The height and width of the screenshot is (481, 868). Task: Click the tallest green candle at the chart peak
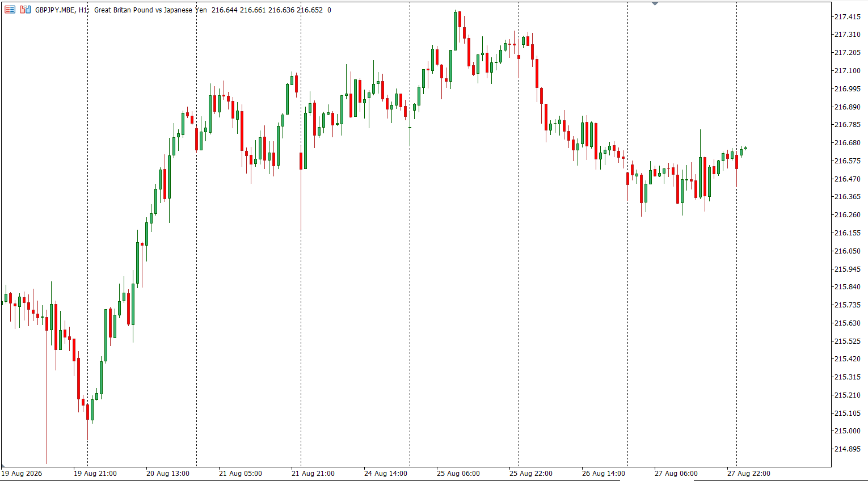pyautogui.click(x=455, y=31)
